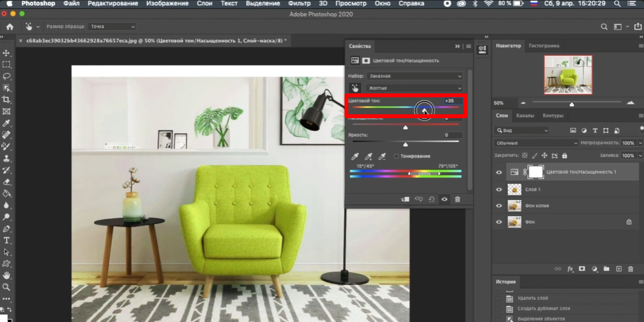Switch to the Контуры tab
Image resolution: width=644 pixels, height=322 pixels.
coord(553,116)
